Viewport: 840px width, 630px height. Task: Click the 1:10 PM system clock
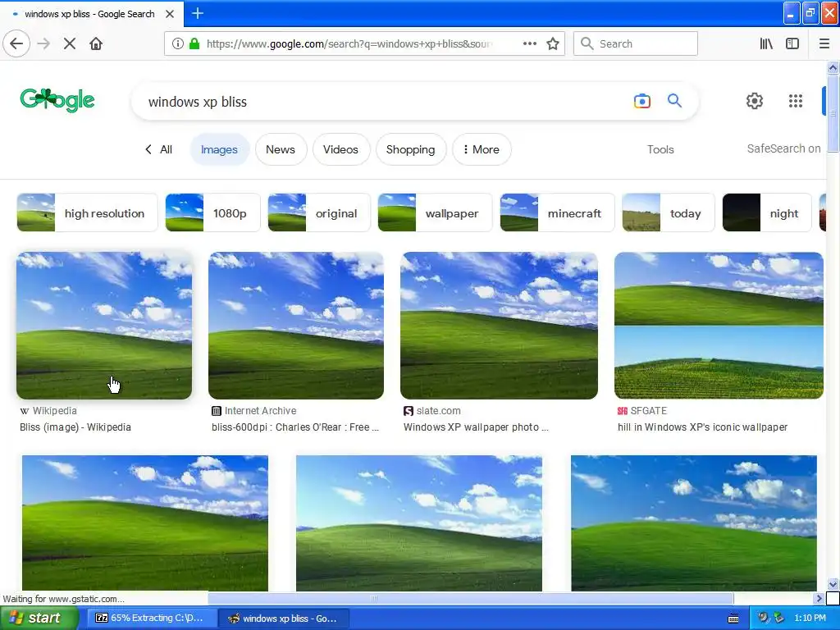tap(810, 619)
